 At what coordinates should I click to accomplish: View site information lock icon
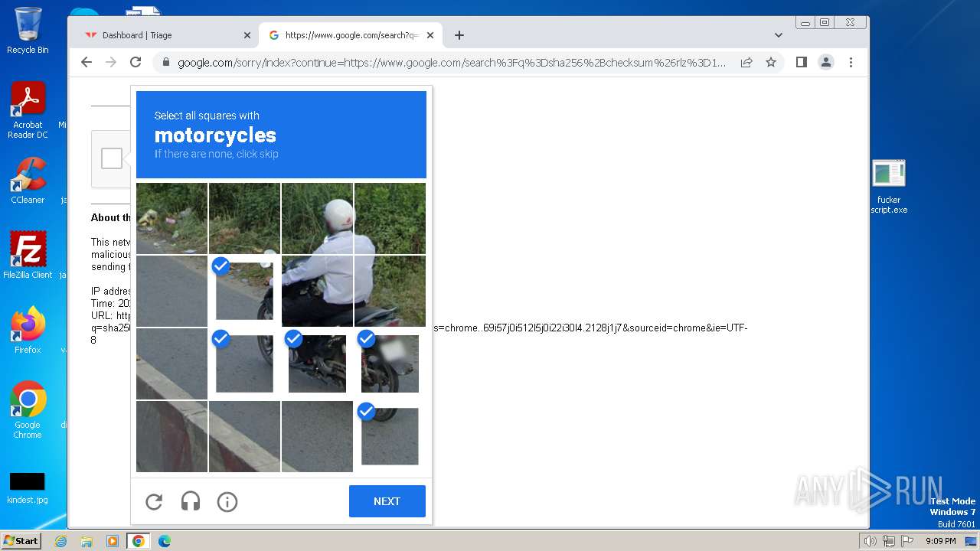point(165,63)
